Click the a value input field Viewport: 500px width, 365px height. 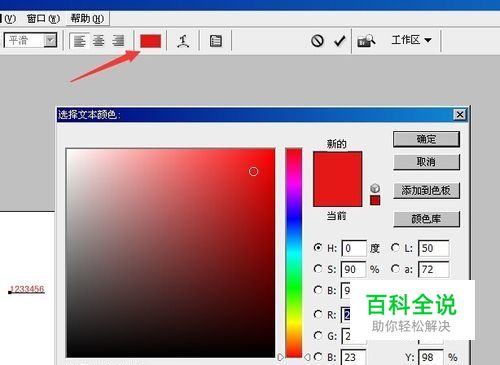pyautogui.click(x=434, y=269)
